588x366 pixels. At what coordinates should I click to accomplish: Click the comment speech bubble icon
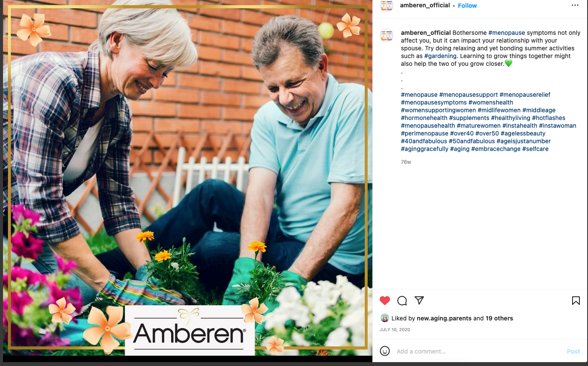click(x=402, y=301)
